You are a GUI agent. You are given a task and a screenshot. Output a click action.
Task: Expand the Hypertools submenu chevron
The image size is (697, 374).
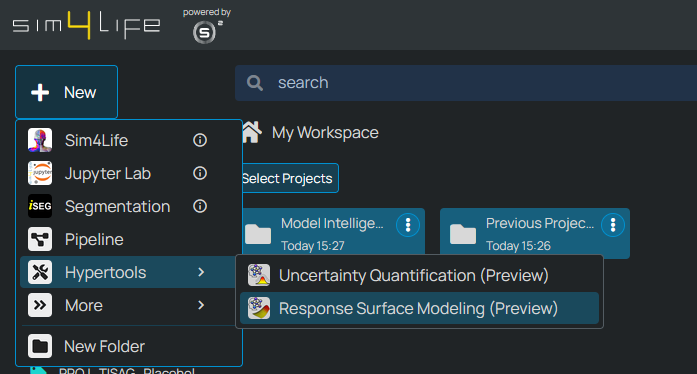(x=201, y=272)
